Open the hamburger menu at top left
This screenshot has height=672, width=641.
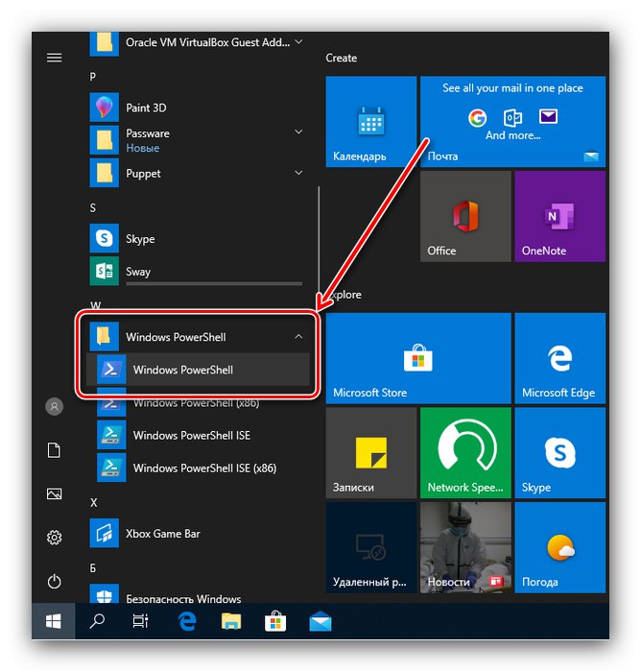click(x=54, y=58)
